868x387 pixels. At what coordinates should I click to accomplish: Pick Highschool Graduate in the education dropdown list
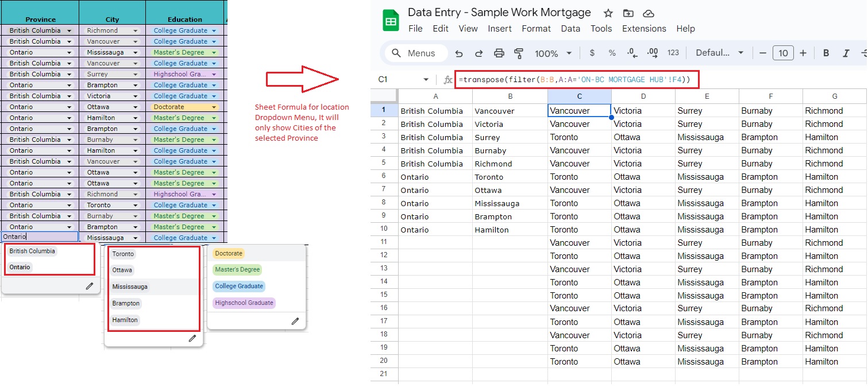244,303
